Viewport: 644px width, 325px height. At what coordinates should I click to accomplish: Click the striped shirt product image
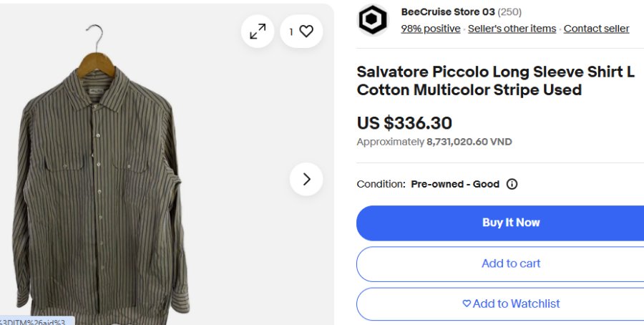click(x=100, y=179)
